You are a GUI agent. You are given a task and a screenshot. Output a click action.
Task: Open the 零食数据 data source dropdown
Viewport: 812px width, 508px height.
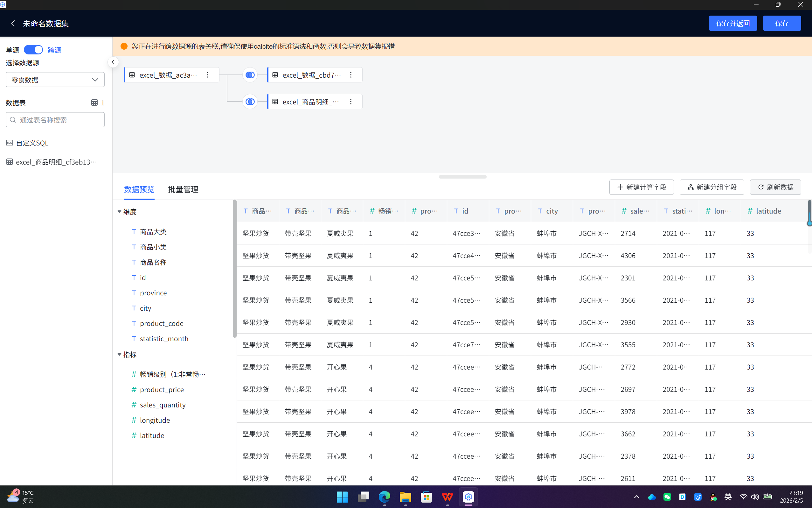[x=55, y=80]
